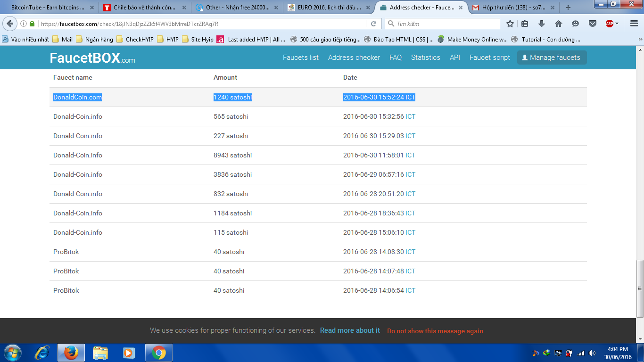Show site information for faucetbox.com

click(x=24, y=24)
